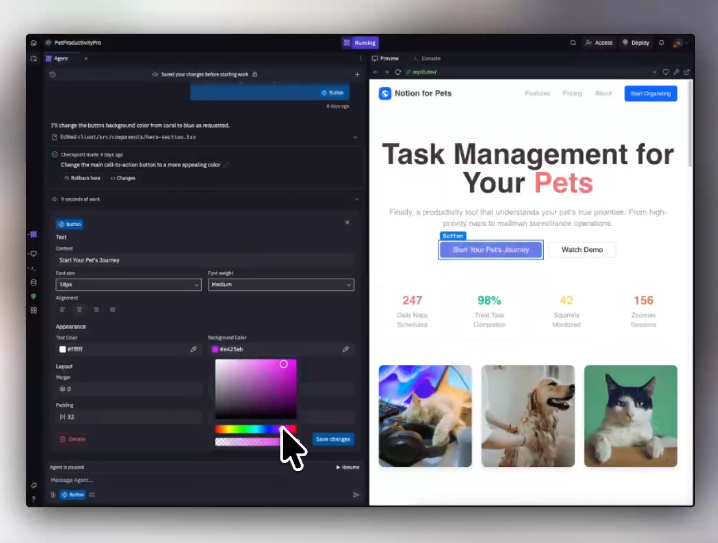Open the file explorer sidebar icon

(33, 59)
